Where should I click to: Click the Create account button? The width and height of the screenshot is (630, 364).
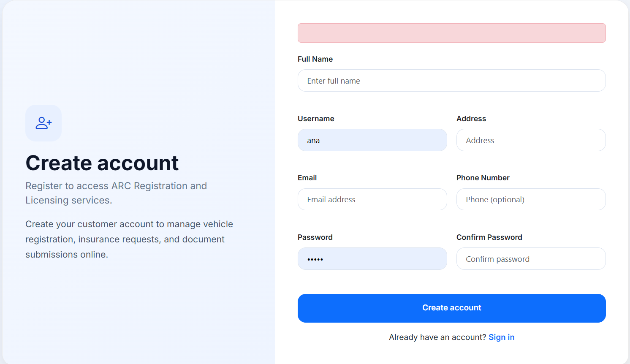click(451, 308)
